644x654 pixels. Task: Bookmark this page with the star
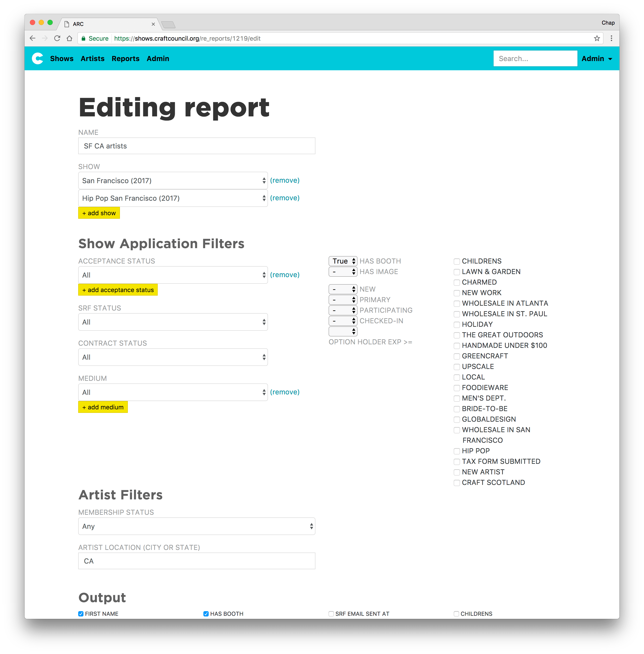point(597,39)
